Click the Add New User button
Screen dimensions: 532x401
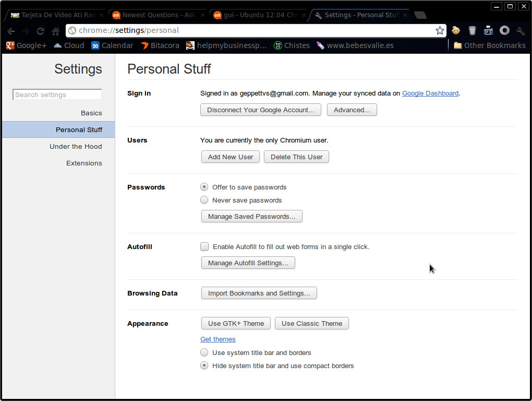(x=231, y=157)
